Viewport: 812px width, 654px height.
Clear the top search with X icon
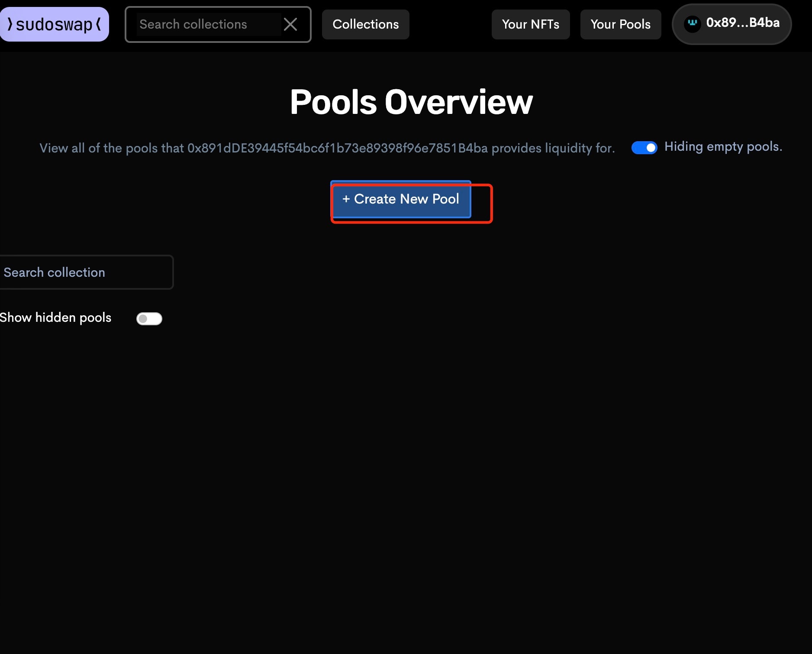[290, 24]
